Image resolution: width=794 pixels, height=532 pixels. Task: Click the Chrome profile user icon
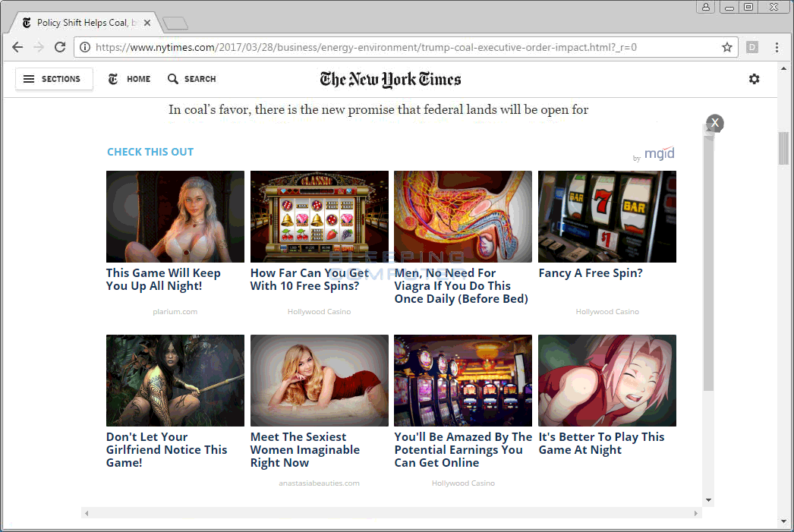coord(705,7)
